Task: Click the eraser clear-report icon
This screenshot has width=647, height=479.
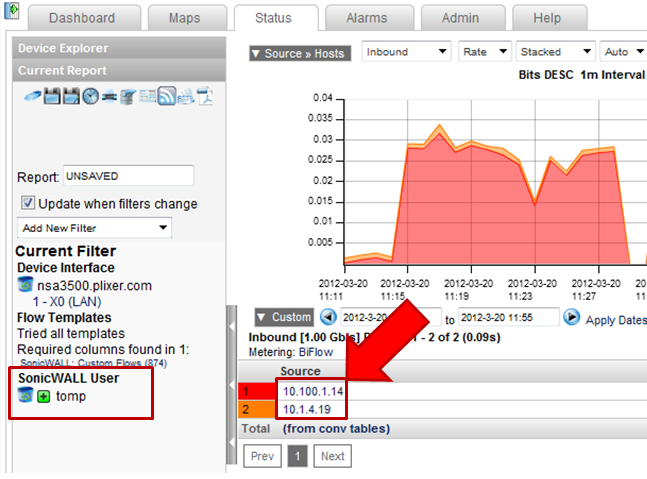Action: pyautogui.click(x=34, y=96)
